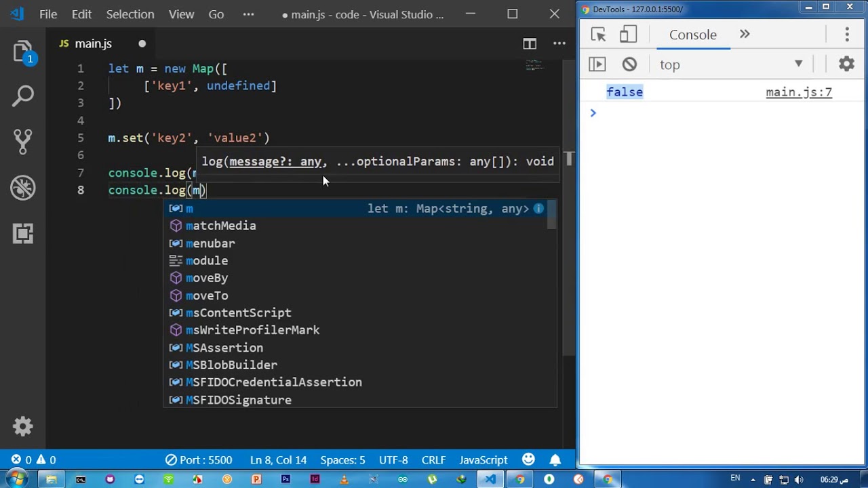Open the Search view in the activity bar

point(22,96)
